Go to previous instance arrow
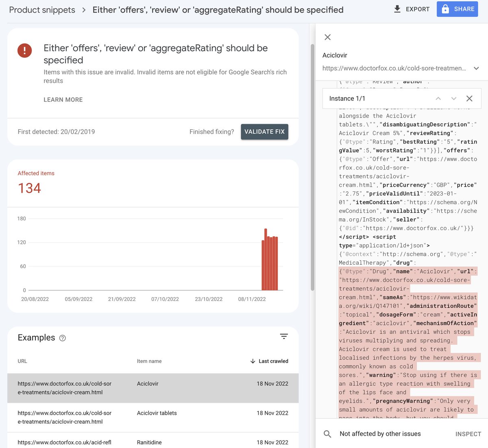The height and width of the screenshot is (448, 488). coord(438,99)
